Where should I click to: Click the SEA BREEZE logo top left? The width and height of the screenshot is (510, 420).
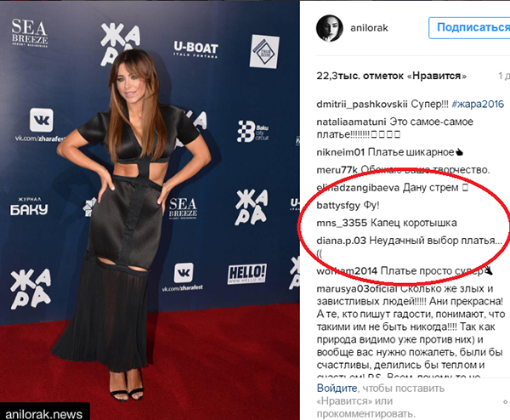tap(30, 33)
